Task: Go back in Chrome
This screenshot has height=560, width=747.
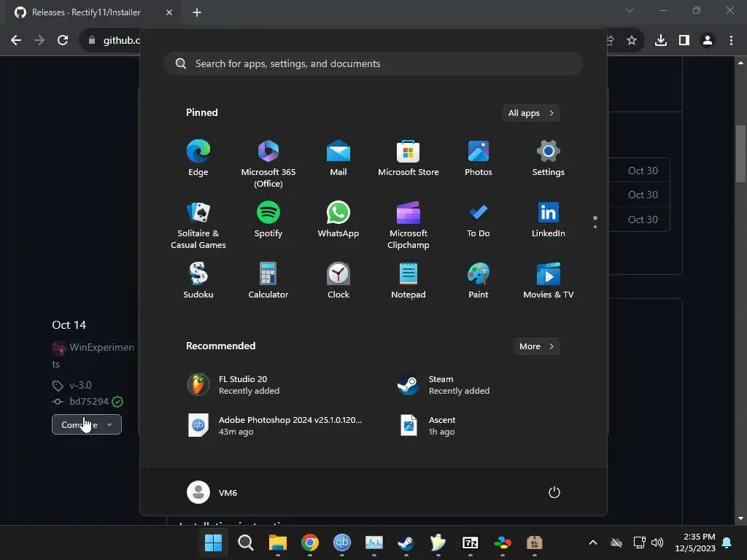Action: [16, 40]
